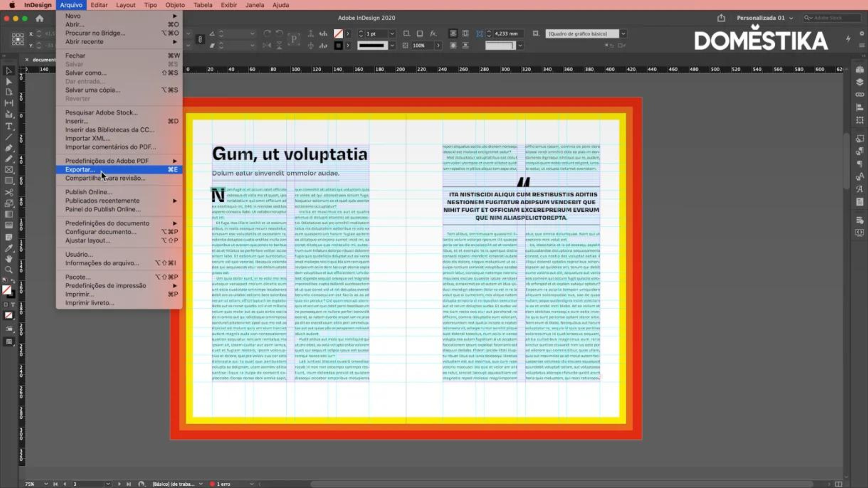Screen dimensions: 868x488
Task: Activate the Hand tool
Action: click(x=9, y=259)
